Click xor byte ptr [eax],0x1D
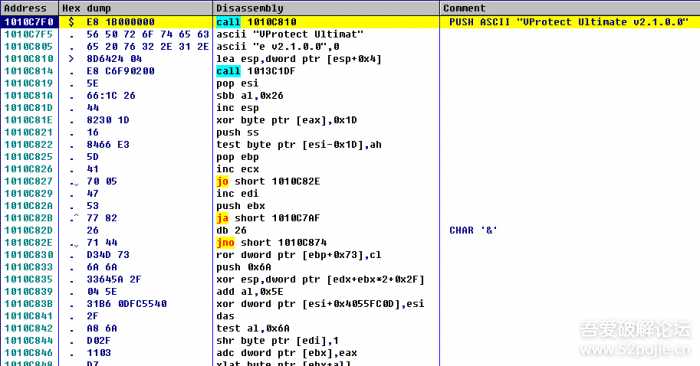Viewport: 700px width, 366px height. (x=287, y=120)
